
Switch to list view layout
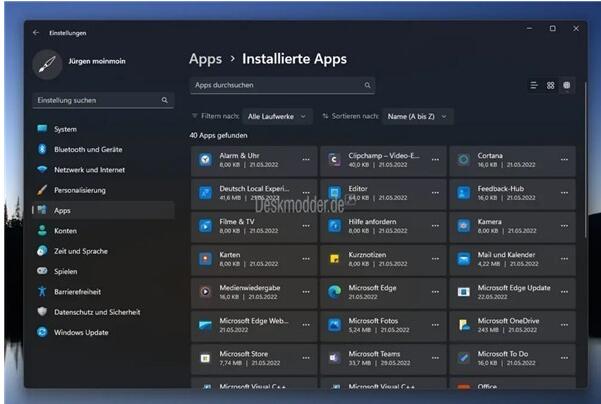[534, 85]
